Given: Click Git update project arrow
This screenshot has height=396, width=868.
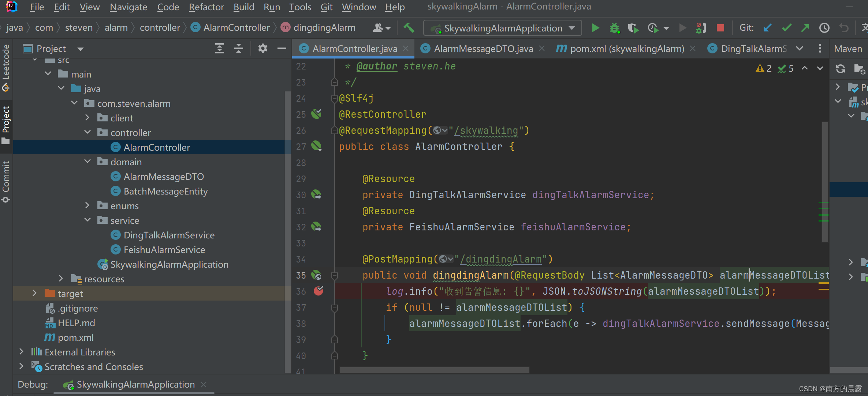Looking at the screenshot, I should (767, 28).
